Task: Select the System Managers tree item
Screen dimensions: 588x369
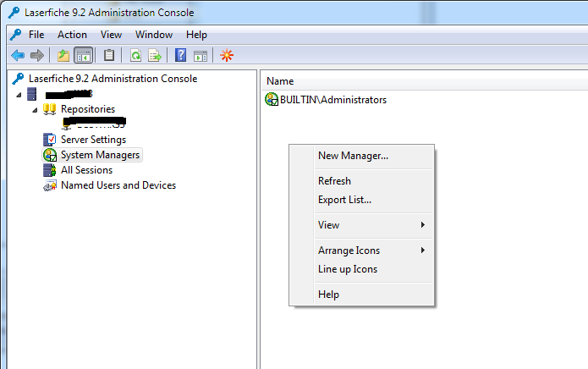Action: 100,155
